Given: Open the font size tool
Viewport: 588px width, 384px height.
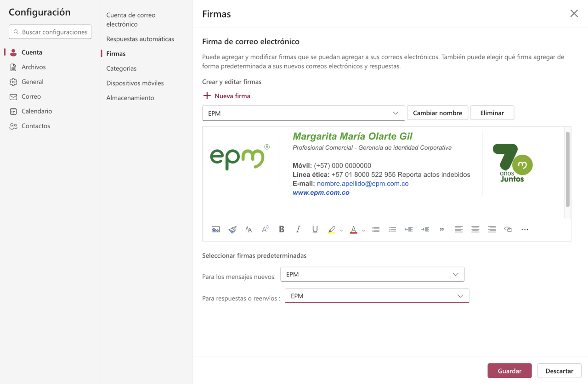Looking at the screenshot, I should pos(249,229).
